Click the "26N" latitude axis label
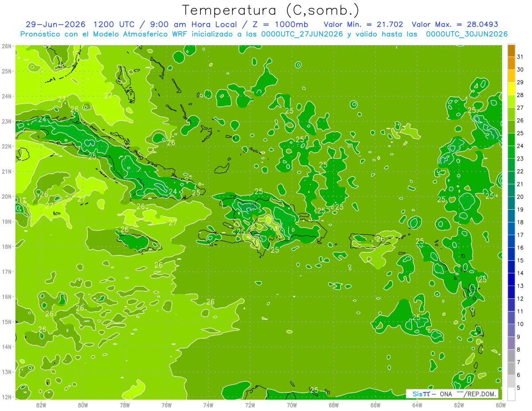 click(x=7, y=46)
